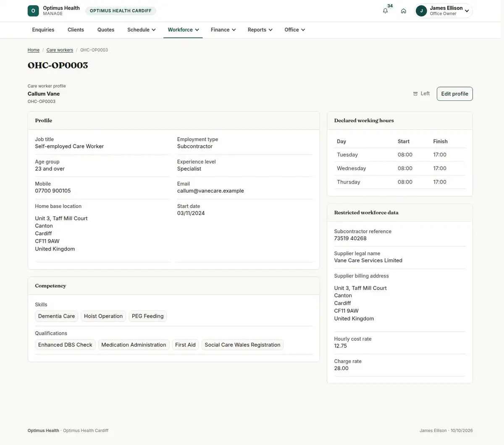Follow the Home breadcrumb link
Screen dimensions: 504x445
pos(34,50)
